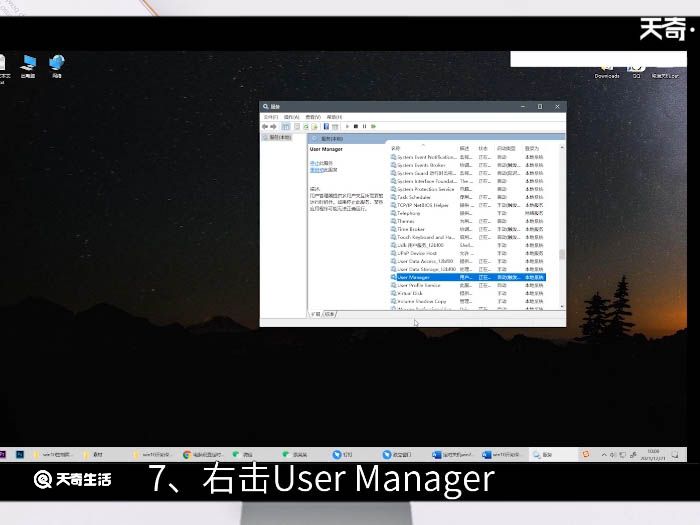This screenshot has height=525, width=700.
Task: Sort by the Startup Type (启动类型) column header
Action: [x=506, y=148]
